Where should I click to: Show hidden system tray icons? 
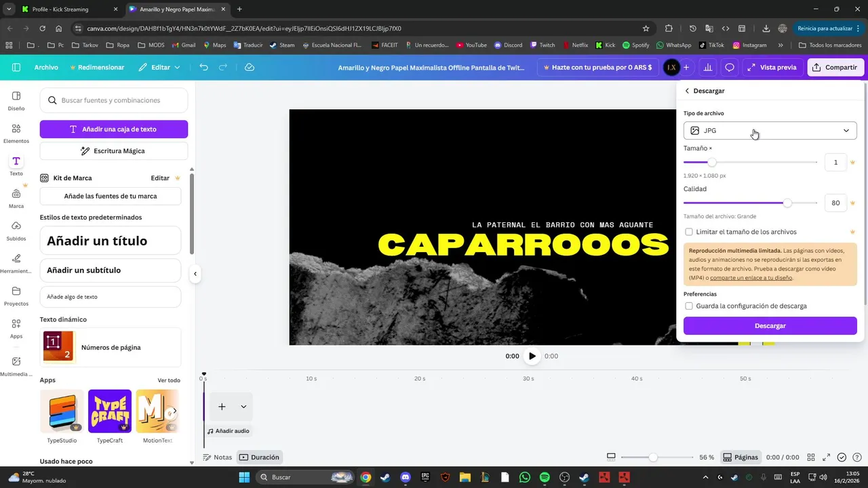click(x=705, y=477)
